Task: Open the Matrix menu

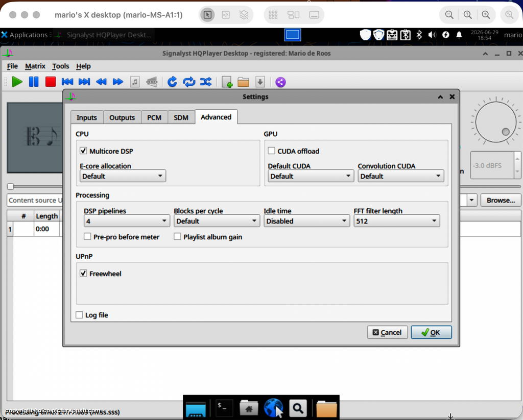Action: 35,66
